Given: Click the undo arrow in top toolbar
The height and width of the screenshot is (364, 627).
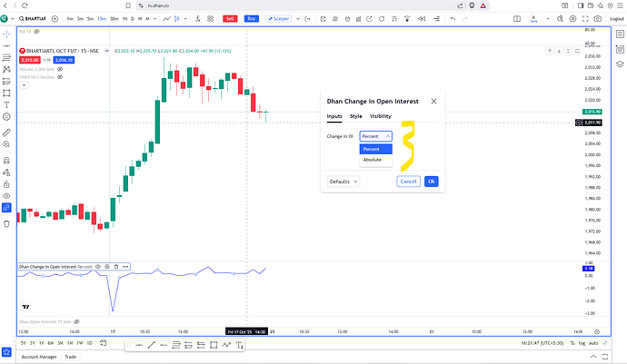Looking at the screenshot, I should point(453,19).
